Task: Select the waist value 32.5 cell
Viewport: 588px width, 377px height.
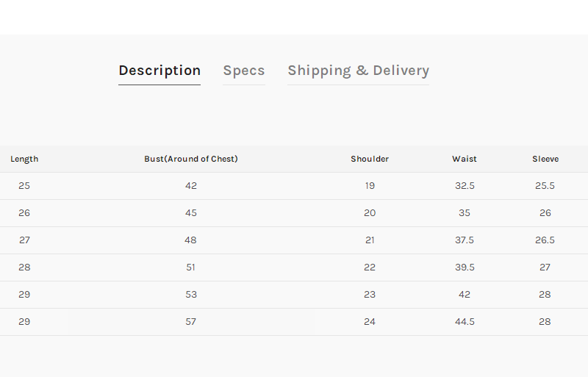Action: pyautogui.click(x=465, y=186)
